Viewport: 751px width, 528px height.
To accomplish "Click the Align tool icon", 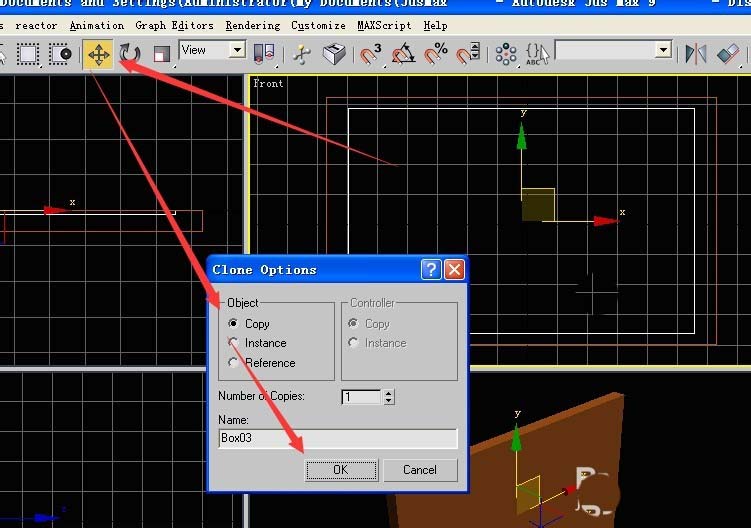I will coord(728,54).
